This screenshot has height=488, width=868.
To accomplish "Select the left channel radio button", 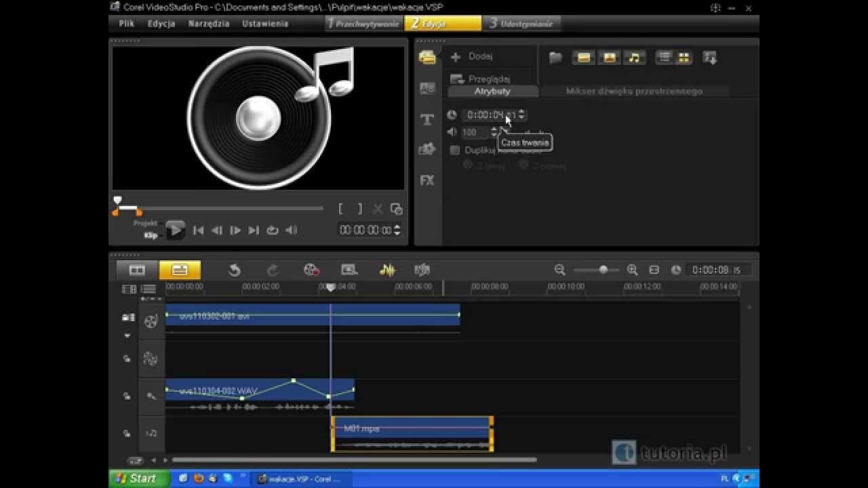I will [x=467, y=165].
